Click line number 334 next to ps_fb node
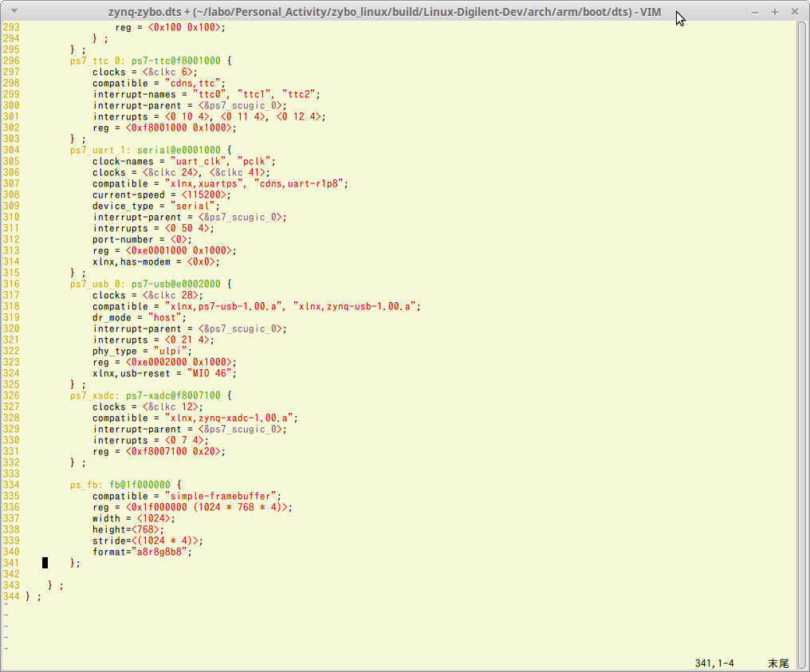The height and width of the screenshot is (672, 810). 12,484
